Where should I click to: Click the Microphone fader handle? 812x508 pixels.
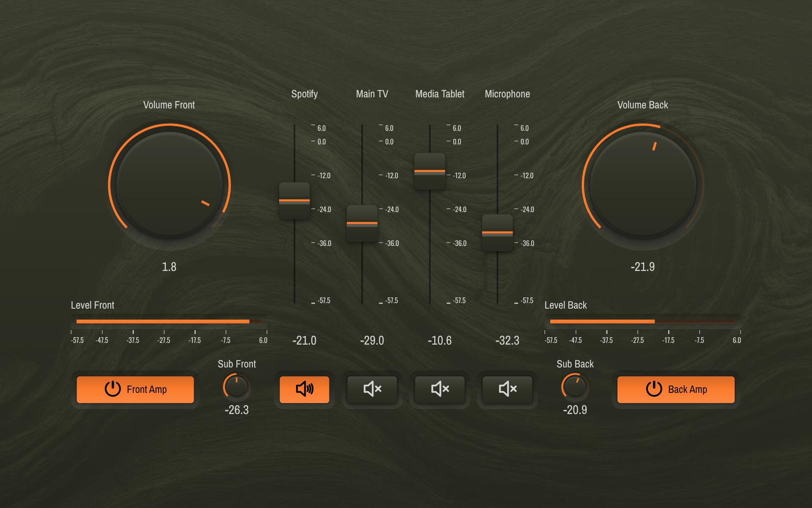click(x=497, y=233)
